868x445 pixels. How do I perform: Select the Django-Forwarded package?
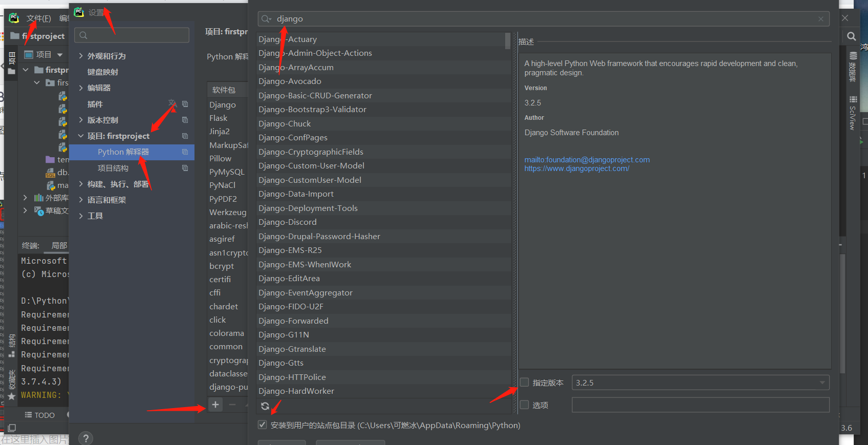pyautogui.click(x=383, y=321)
